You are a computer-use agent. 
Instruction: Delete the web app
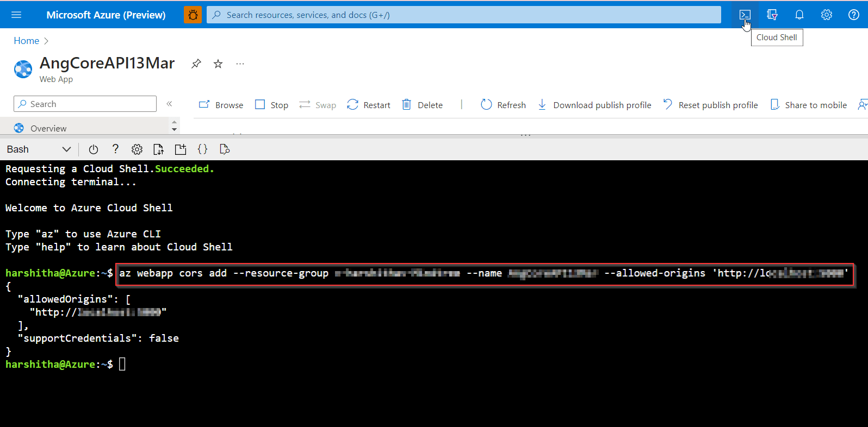pyautogui.click(x=422, y=105)
